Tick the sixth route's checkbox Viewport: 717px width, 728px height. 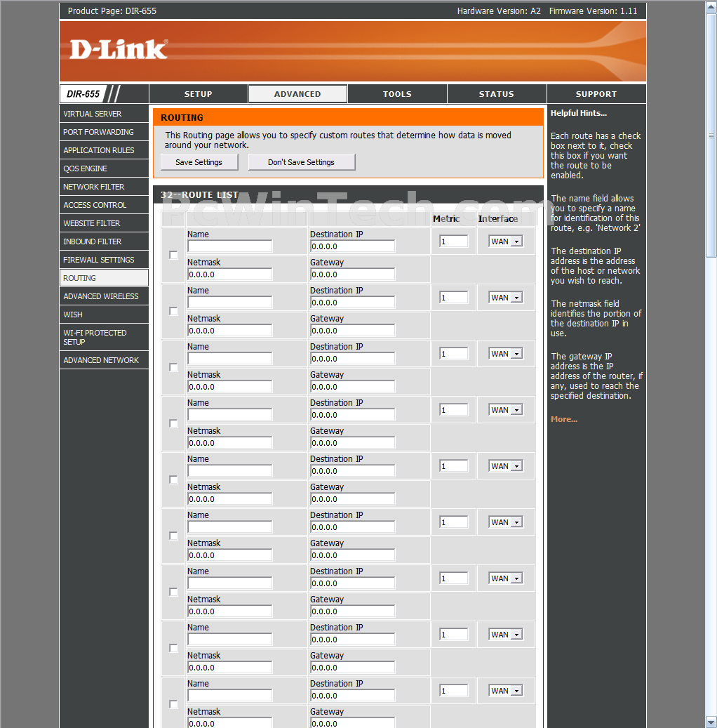[173, 536]
